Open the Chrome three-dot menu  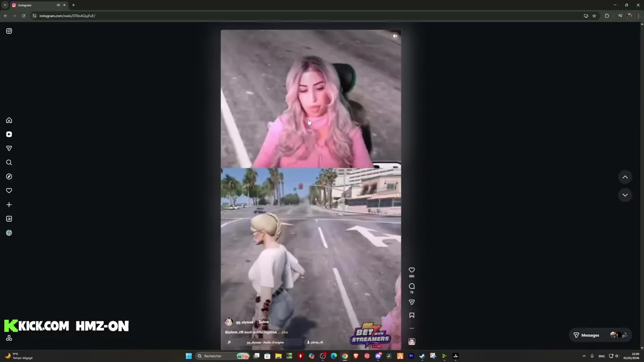pyautogui.click(x=638, y=16)
